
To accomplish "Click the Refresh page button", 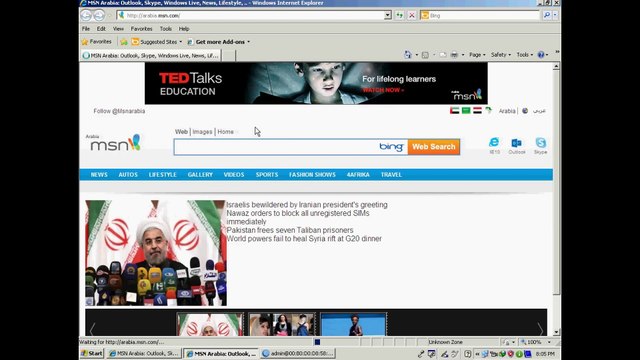I will (x=399, y=16).
